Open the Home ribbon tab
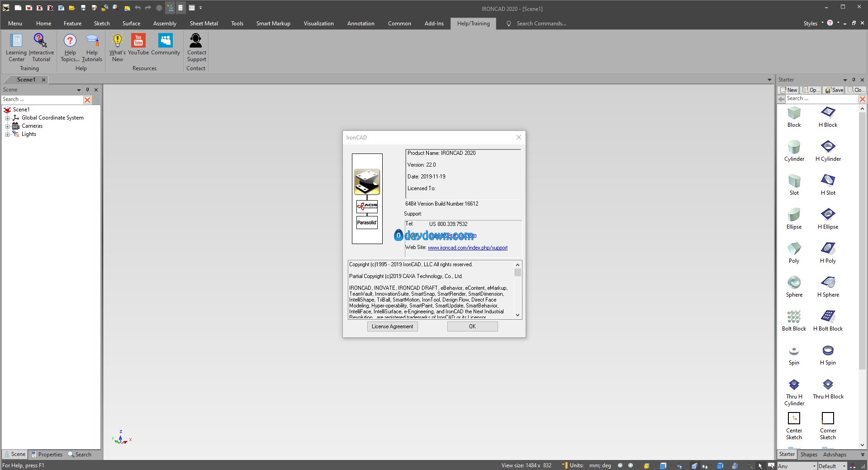 [43, 23]
